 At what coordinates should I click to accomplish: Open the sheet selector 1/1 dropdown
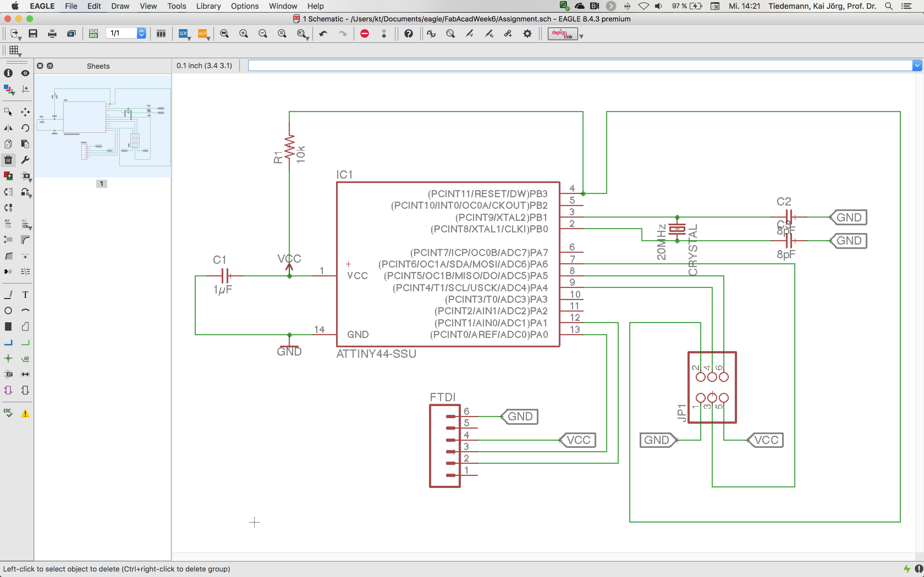(x=141, y=34)
